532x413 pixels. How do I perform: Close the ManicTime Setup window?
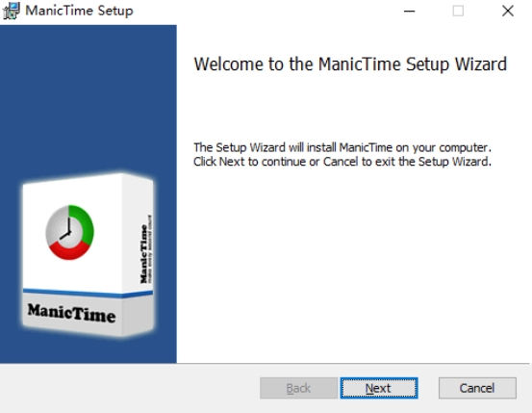pos(508,11)
